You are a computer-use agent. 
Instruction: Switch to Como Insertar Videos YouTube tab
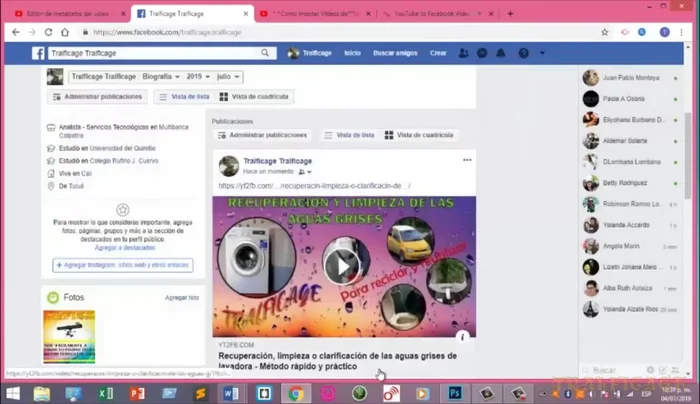click(x=315, y=14)
